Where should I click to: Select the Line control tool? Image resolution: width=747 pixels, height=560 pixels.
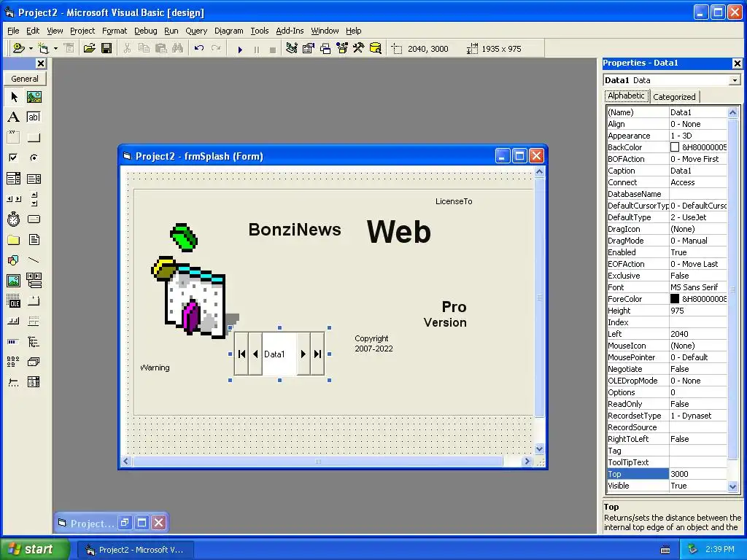(x=34, y=260)
